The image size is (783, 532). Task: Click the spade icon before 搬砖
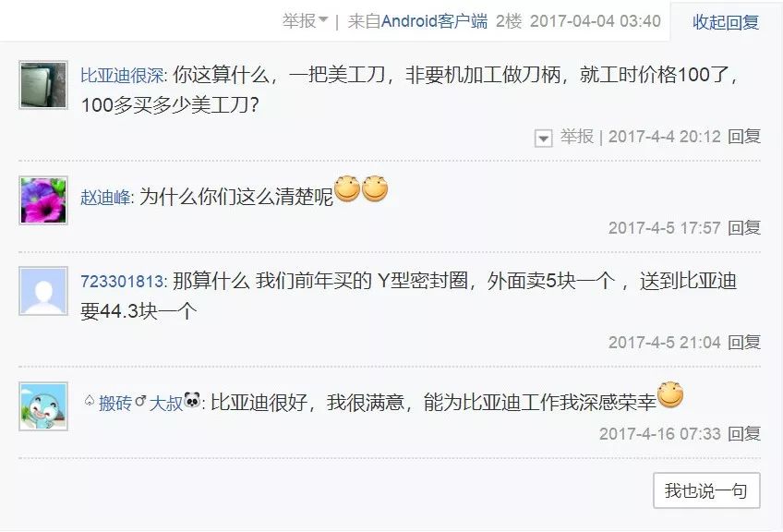(89, 401)
